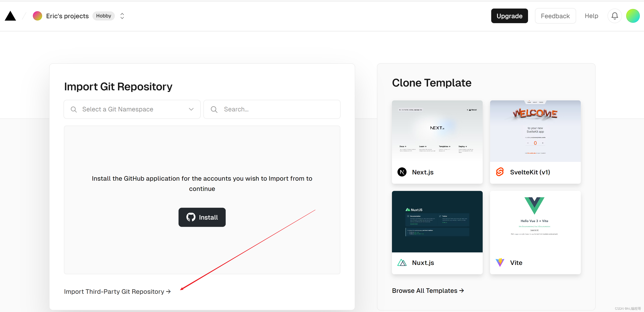Screen dimensions: 644x312
Task: Click the Feedback menu item
Action: [x=555, y=16]
